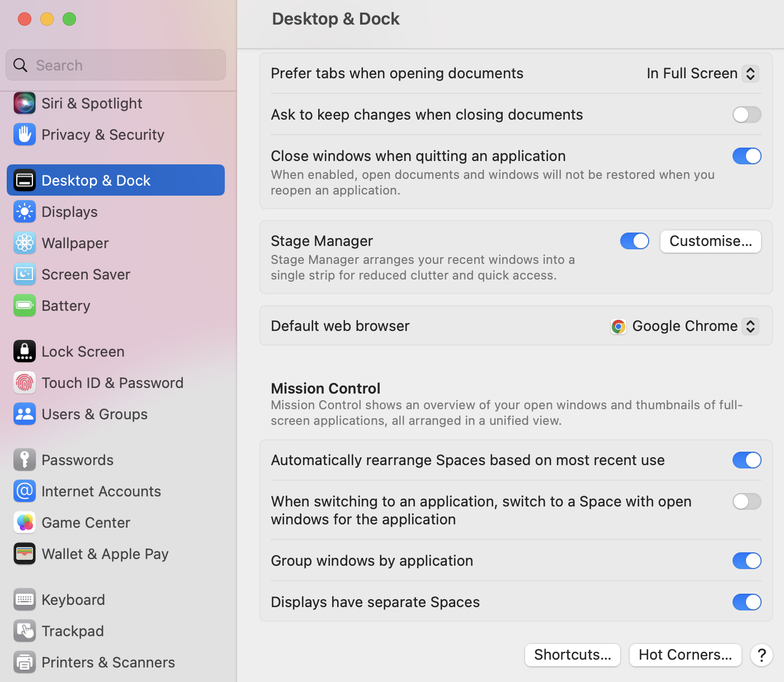Go to Keyboard settings section

tap(73, 600)
